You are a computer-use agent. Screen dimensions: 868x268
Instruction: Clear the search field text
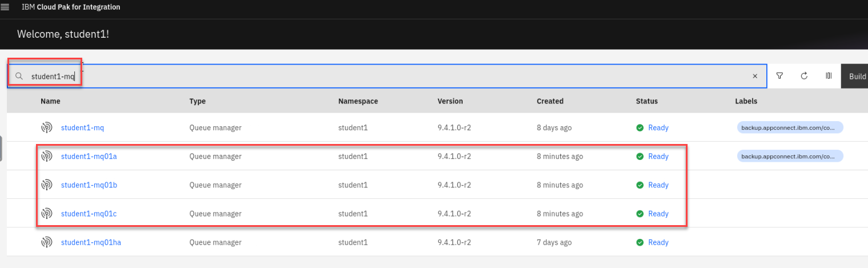click(x=754, y=76)
